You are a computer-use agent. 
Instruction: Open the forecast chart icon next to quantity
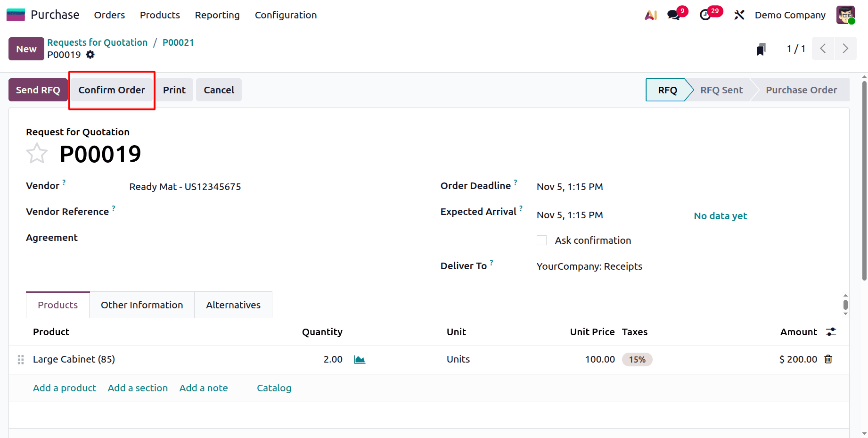click(360, 359)
